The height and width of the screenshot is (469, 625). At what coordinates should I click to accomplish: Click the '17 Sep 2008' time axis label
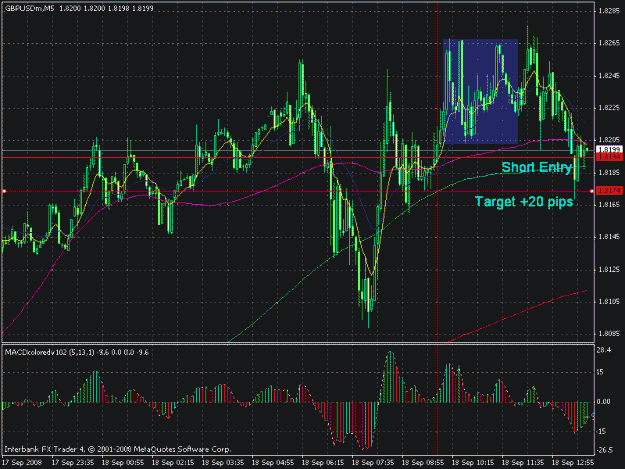22,463
